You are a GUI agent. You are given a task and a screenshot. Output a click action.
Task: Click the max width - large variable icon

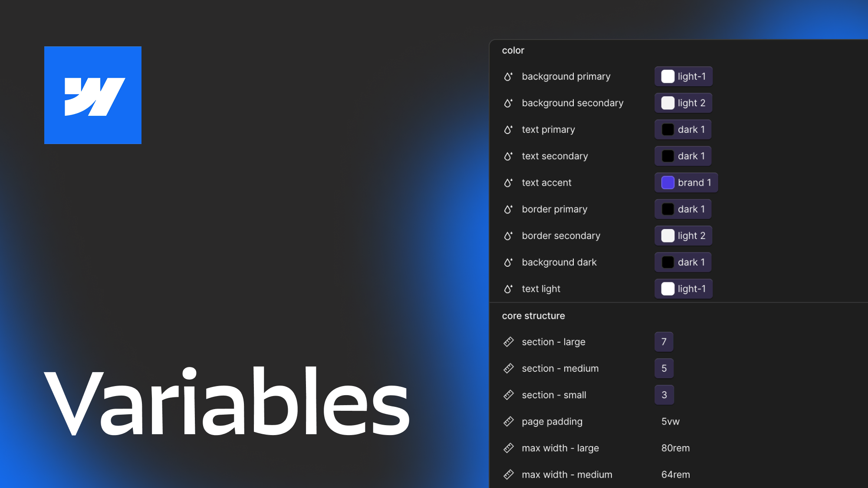point(508,448)
